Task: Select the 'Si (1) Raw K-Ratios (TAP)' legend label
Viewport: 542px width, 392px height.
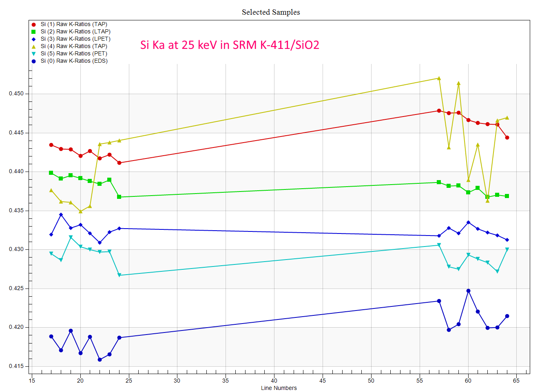Action: click(74, 24)
